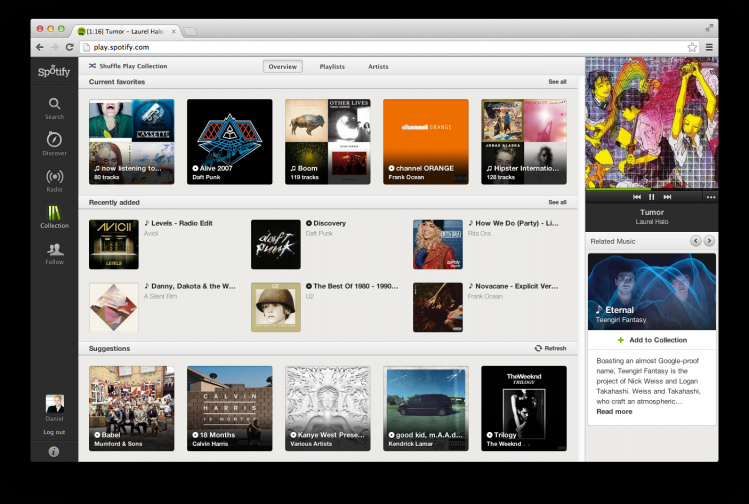Click the Log out link

coord(54,432)
